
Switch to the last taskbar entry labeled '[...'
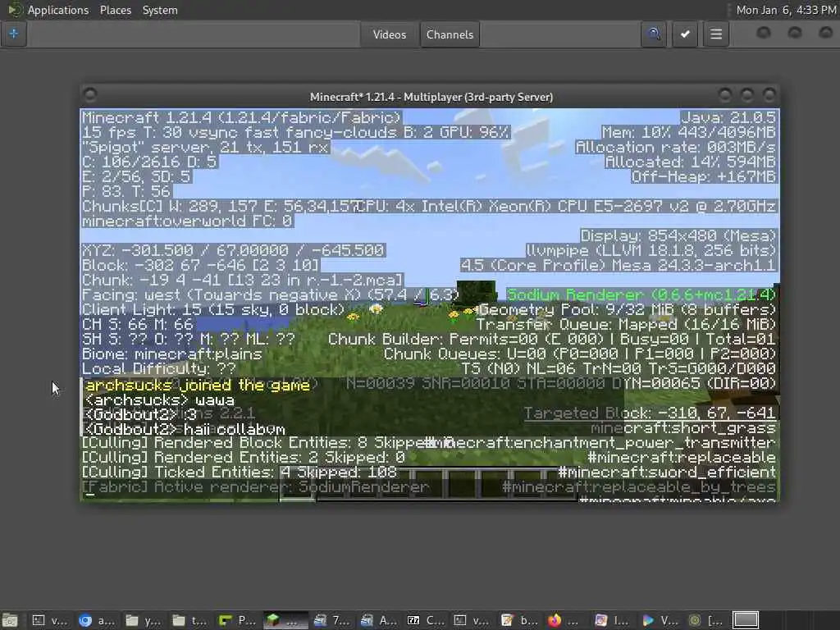(705, 620)
